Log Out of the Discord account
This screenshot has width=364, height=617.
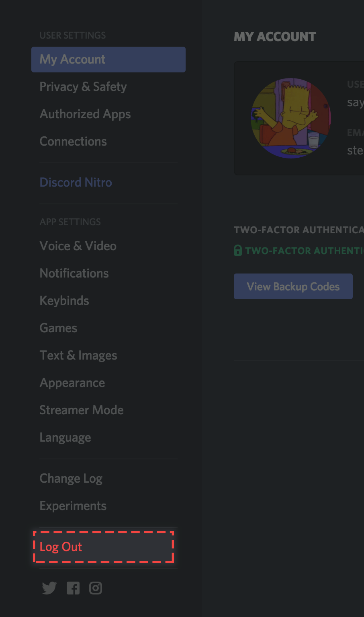click(60, 547)
